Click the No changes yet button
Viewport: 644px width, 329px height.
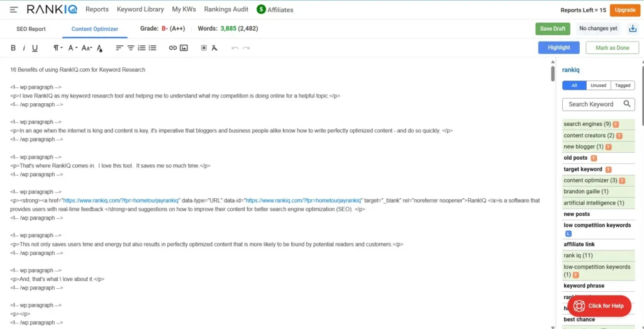tap(598, 29)
